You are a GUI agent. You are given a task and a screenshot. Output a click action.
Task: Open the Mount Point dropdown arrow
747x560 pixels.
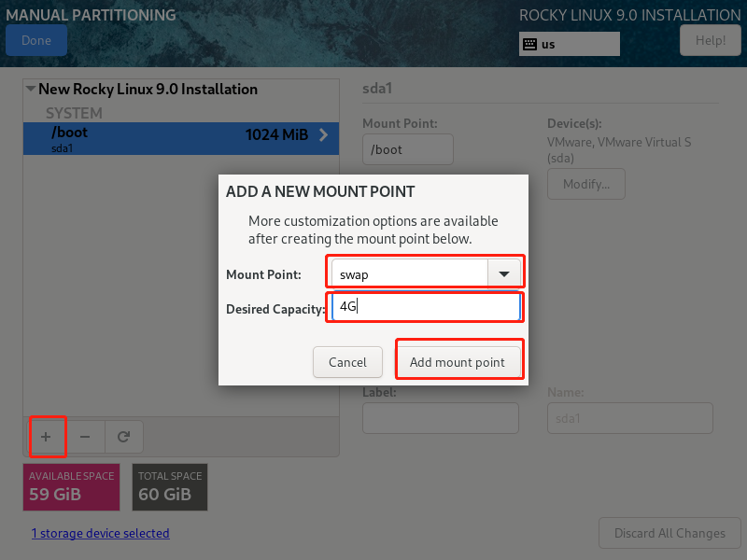(x=504, y=274)
